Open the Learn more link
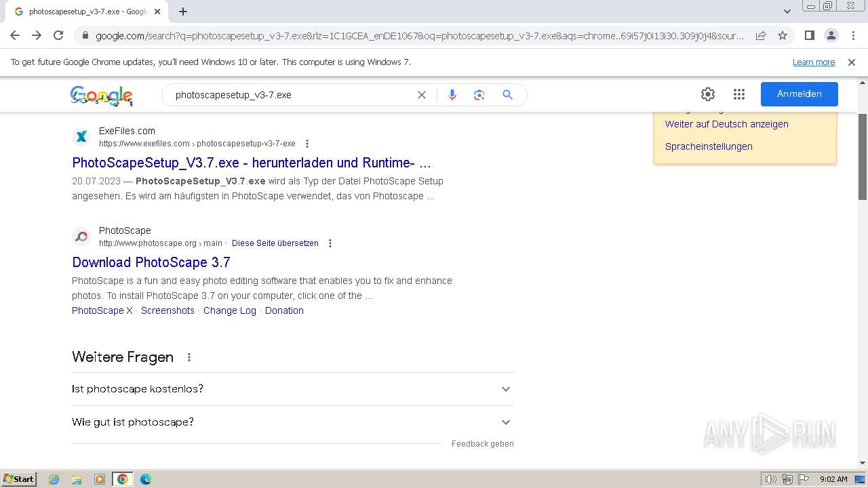Viewport: 868px width, 488px height. click(x=814, y=62)
